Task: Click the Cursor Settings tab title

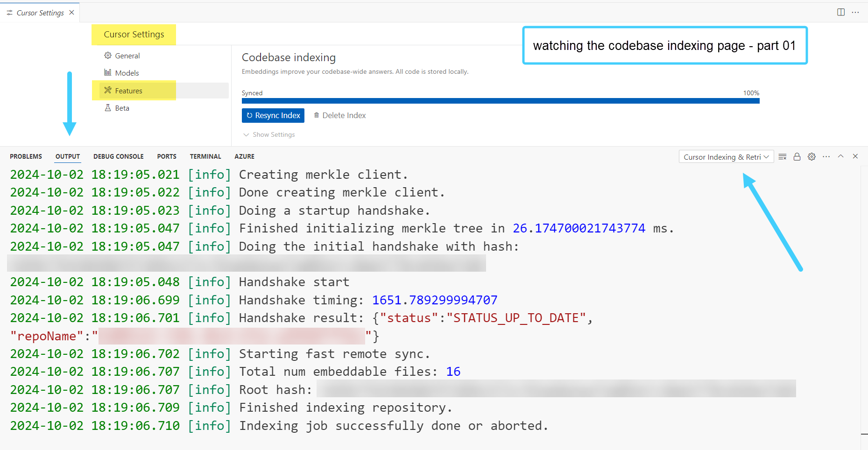Action: coord(40,13)
